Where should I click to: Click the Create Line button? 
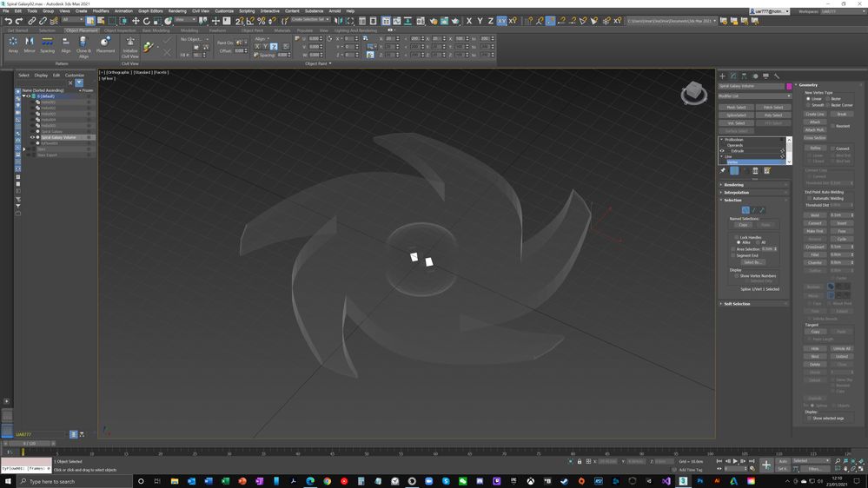(815, 114)
